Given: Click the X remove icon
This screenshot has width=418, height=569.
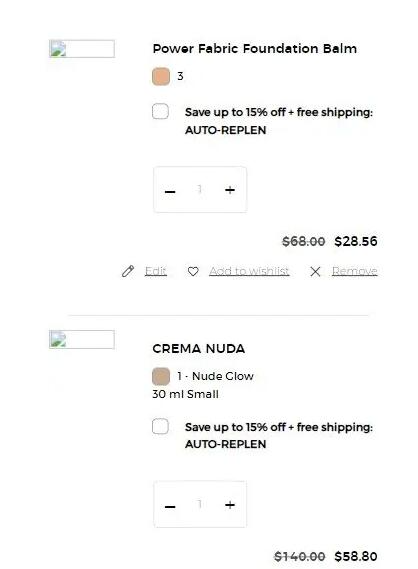Looking at the screenshot, I should click(315, 271).
